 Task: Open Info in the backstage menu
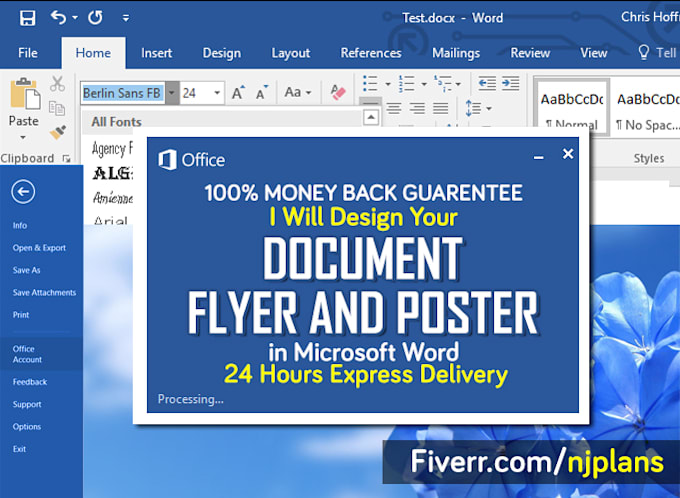pos(20,226)
